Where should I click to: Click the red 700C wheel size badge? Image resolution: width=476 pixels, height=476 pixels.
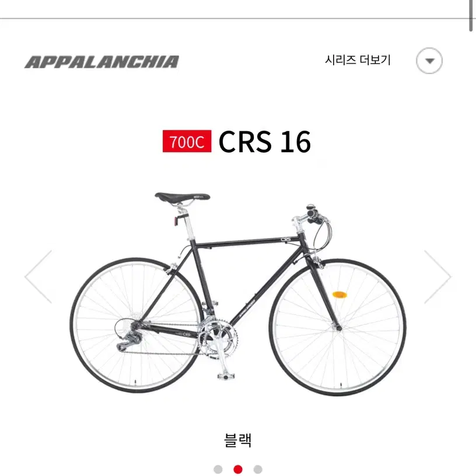coord(187,141)
